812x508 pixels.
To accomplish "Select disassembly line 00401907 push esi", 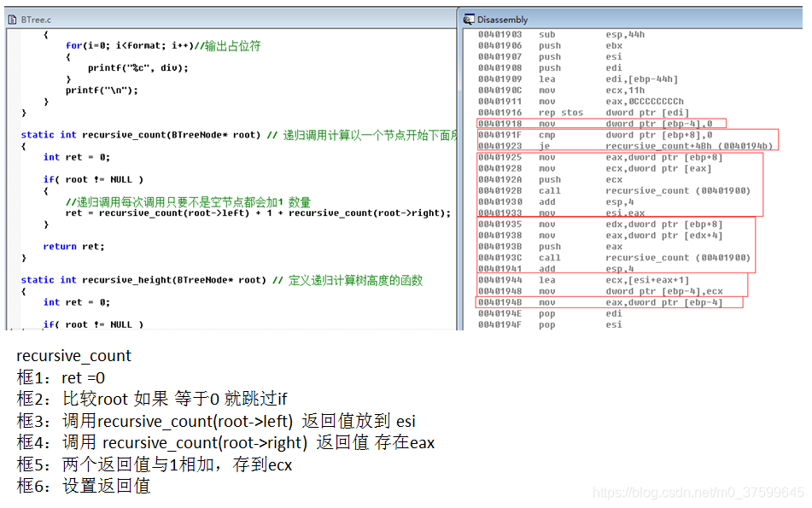I will tap(551, 57).
